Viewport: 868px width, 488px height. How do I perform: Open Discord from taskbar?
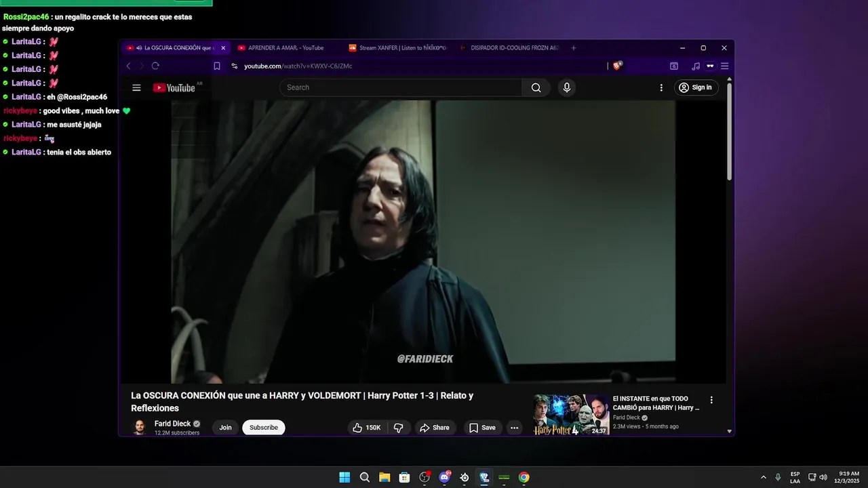444,477
